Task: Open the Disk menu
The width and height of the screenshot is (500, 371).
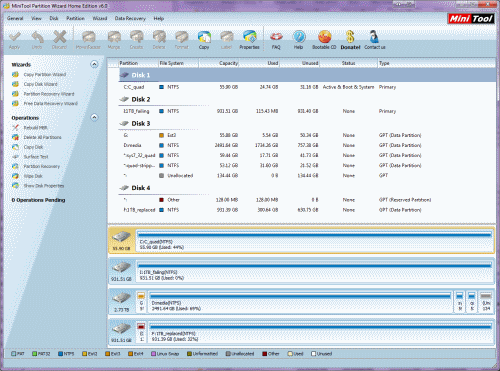Action: [54, 18]
